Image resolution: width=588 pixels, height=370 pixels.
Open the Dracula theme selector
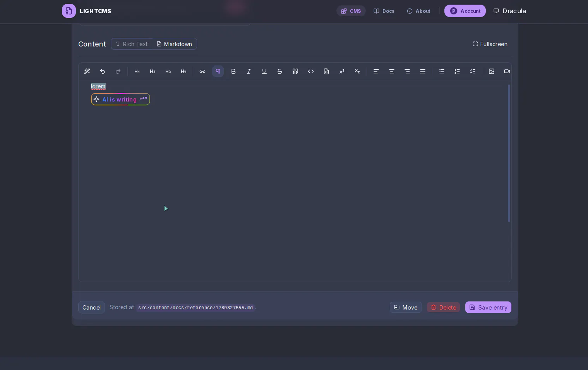pos(509,11)
